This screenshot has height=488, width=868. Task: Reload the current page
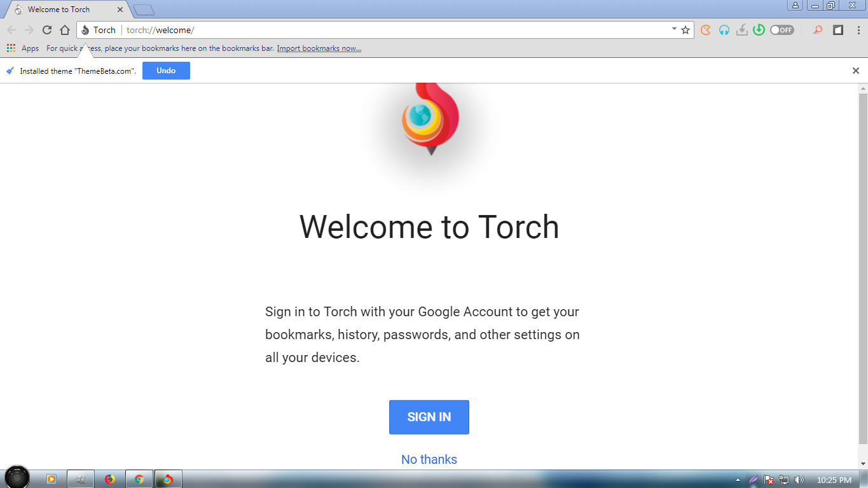click(46, 30)
